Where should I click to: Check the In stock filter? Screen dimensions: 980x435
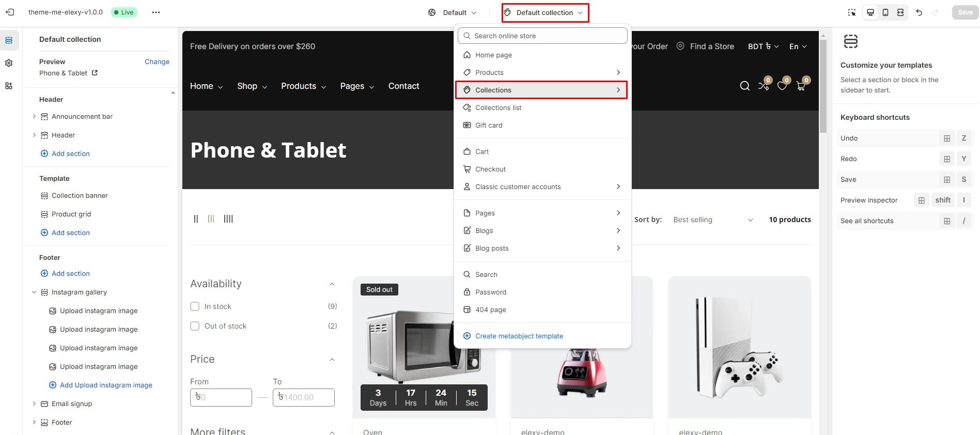[195, 306]
